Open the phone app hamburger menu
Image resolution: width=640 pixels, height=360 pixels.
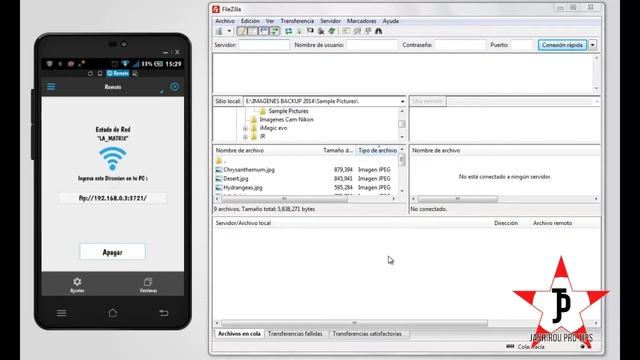click(x=51, y=87)
